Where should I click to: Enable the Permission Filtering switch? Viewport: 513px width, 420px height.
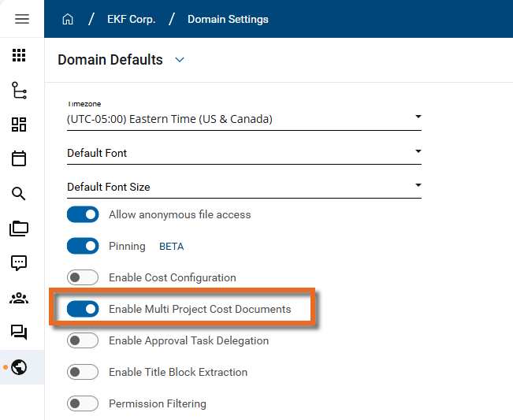(x=83, y=403)
